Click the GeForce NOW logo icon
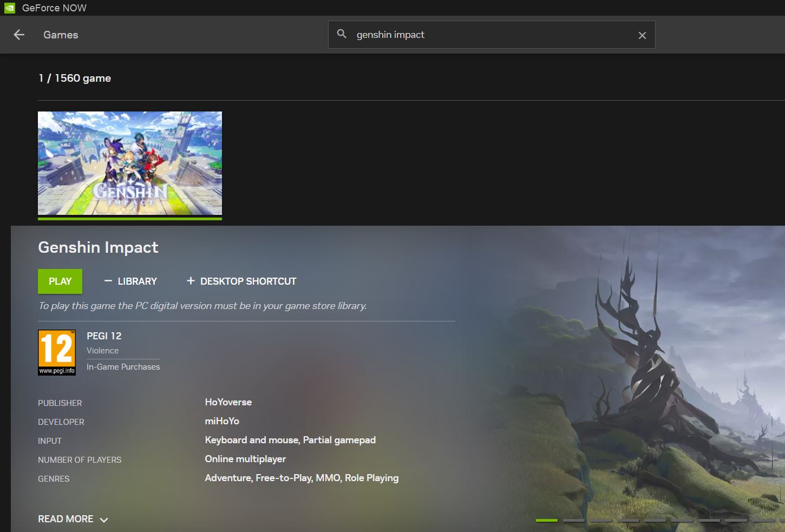The image size is (785, 532). [x=10, y=8]
